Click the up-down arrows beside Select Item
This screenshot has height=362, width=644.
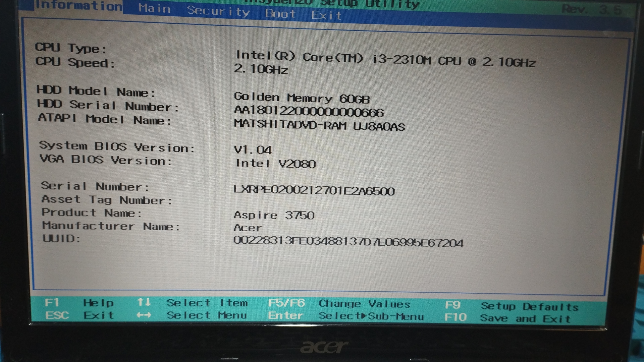click(144, 302)
